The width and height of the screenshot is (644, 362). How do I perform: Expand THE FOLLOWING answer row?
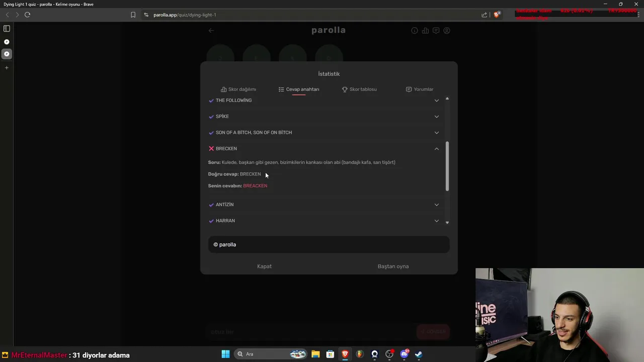pos(325,101)
